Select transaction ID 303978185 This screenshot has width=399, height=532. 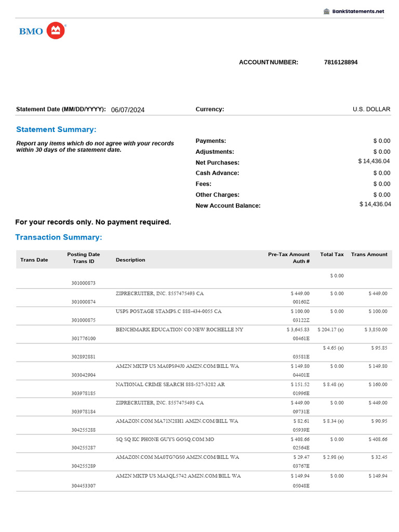click(x=83, y=393)
